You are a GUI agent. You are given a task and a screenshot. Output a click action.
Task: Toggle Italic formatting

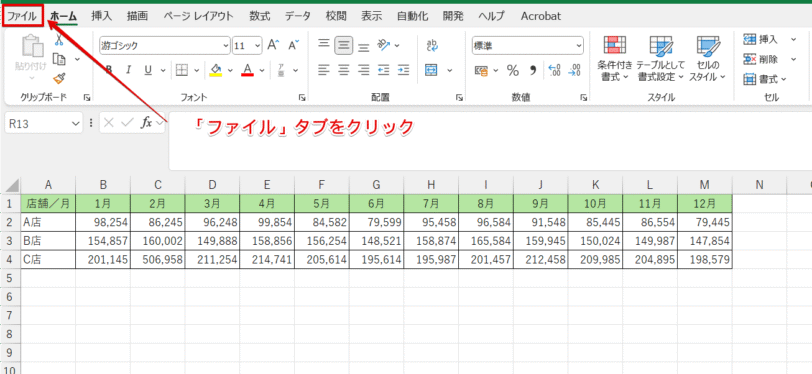click(x=128, y=70)
